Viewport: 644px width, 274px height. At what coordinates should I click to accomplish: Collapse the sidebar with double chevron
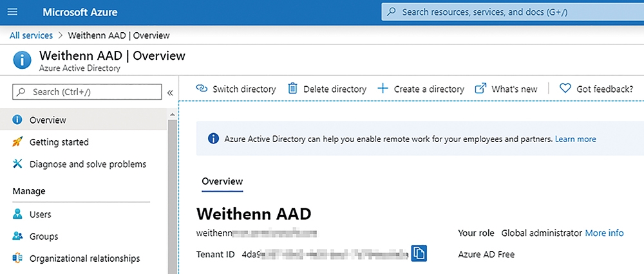click(170, 93)
